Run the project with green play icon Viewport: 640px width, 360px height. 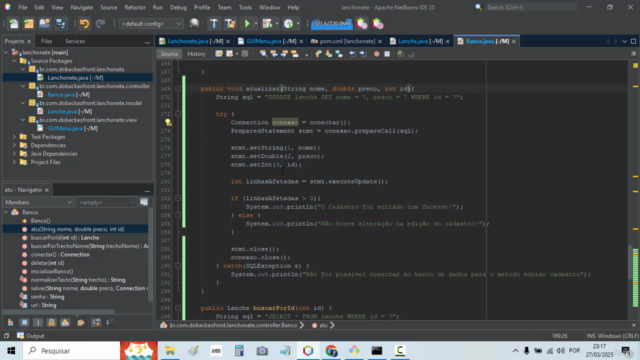point(247,24)
